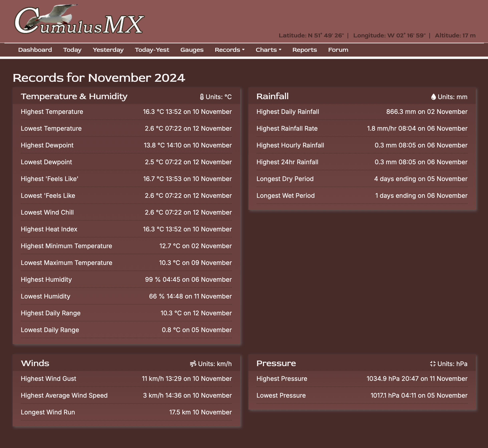Click the wind icon beside Units: km/h

pos(193,364)
